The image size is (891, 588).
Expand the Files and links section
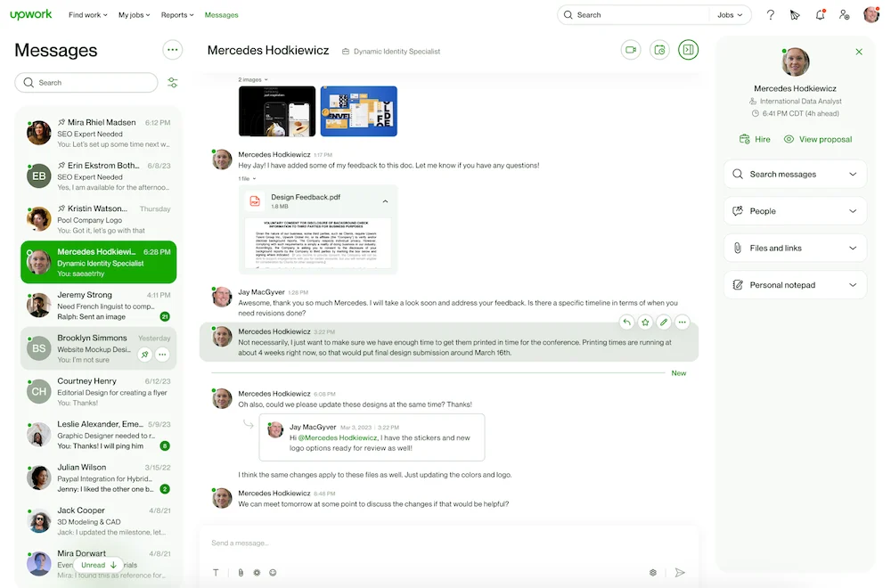(x=795, y=248)
